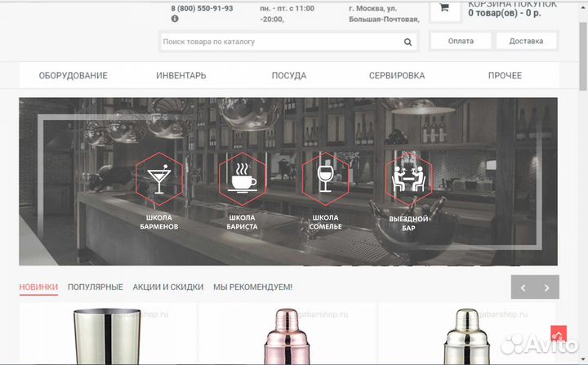Open the Оборудование menu
The image size is (588, 365).
click(73, 76)
